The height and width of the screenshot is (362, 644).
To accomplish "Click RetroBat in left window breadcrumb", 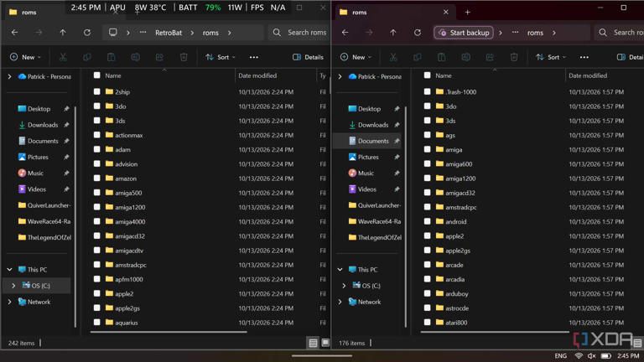I will click(x=169, y=33).
